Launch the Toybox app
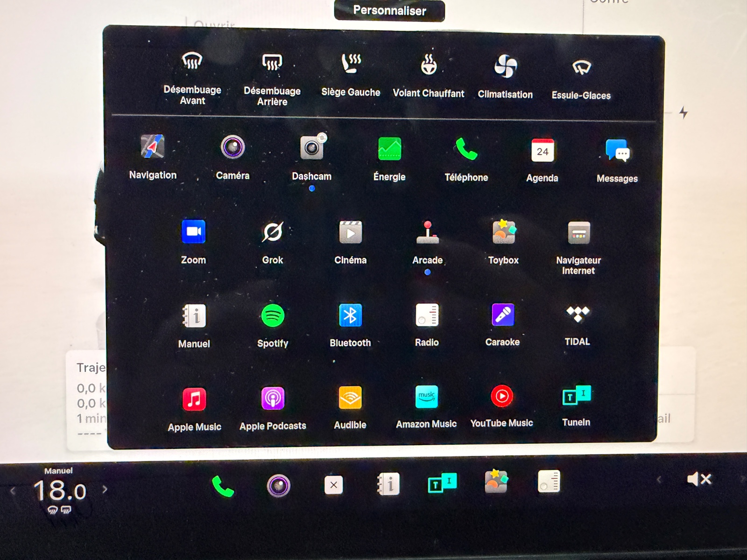Screen dimensions: 747x560 point(503,232)
